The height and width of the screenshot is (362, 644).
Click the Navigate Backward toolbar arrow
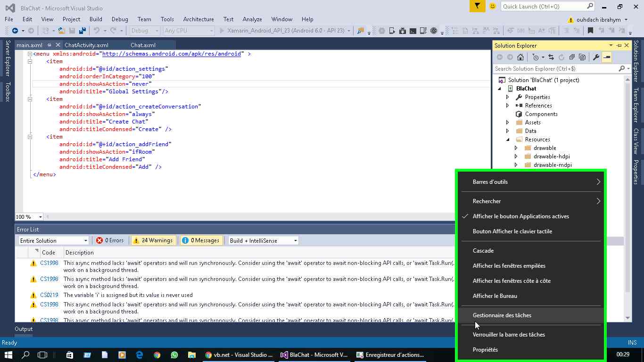coord(15,31)
